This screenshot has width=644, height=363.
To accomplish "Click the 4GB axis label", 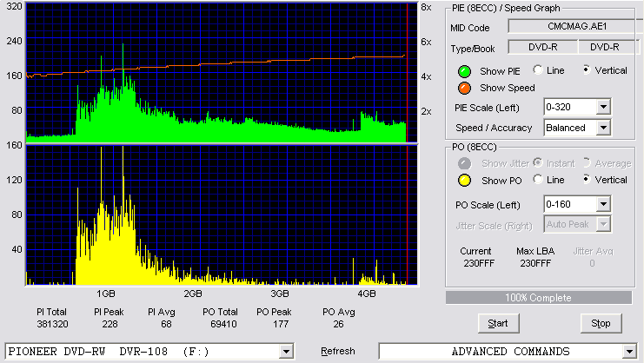I will tap(367, 294).
